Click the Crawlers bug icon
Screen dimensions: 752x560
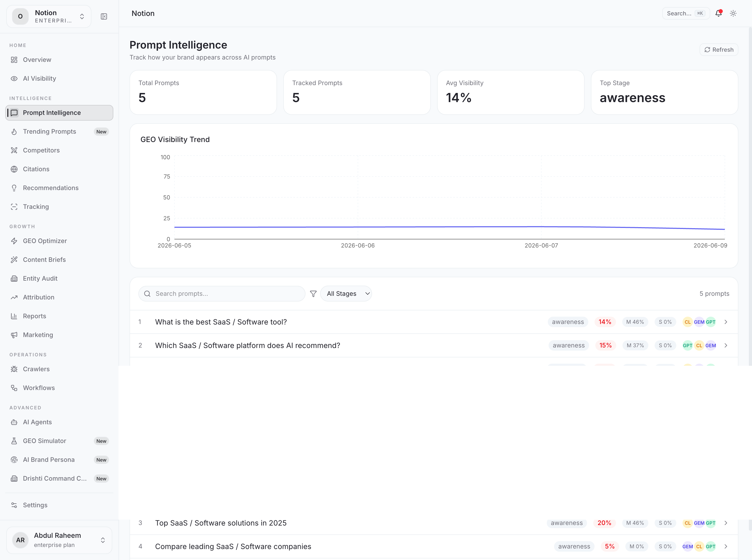tap(14, 369)
